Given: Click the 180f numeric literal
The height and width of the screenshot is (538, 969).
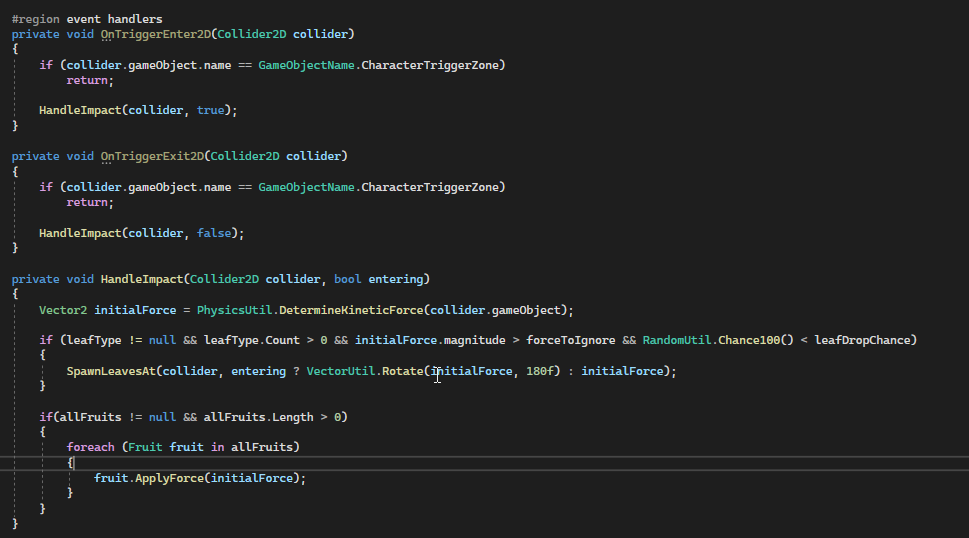Looking at the screenshot, I should 542,371.
